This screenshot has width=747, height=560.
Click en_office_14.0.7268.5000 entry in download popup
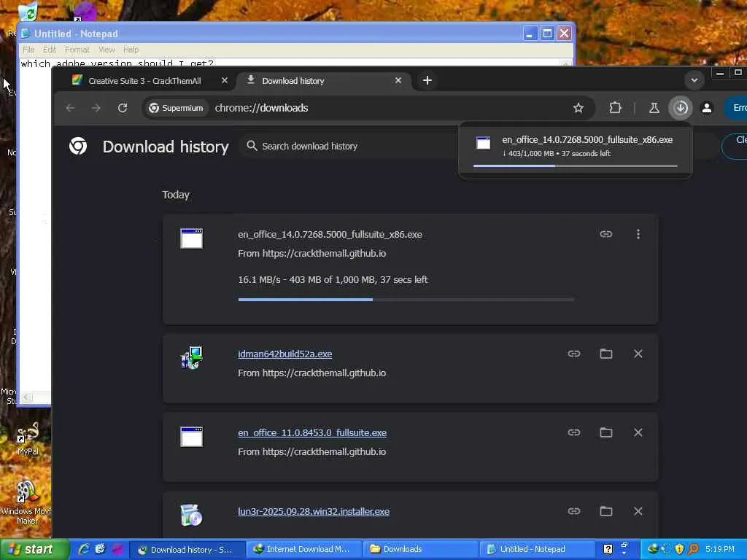pos(576,146)
